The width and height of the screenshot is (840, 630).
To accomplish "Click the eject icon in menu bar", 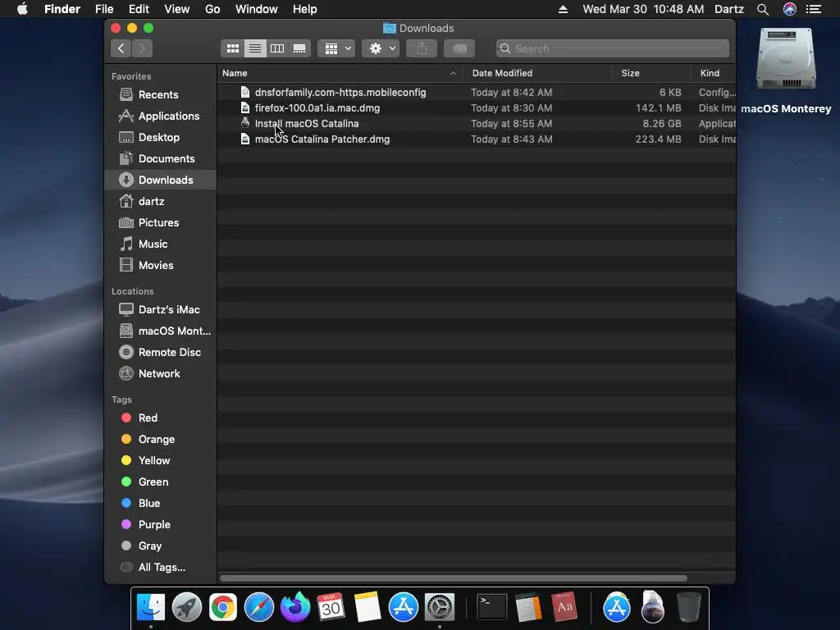I will [563, 9].
